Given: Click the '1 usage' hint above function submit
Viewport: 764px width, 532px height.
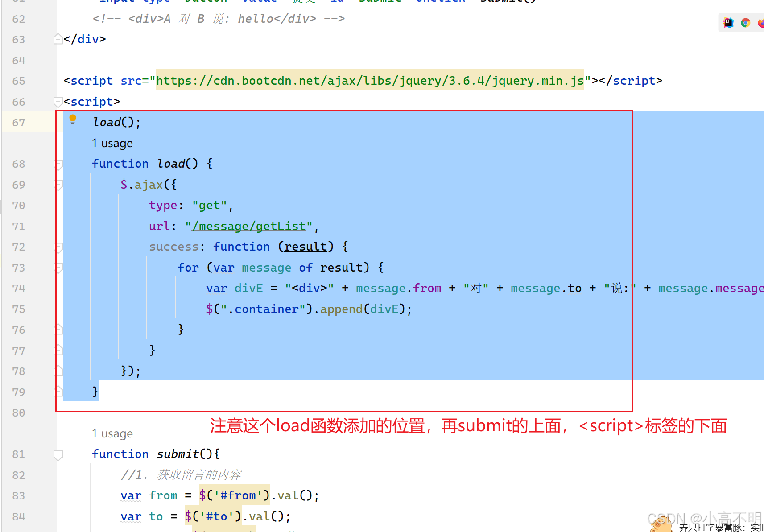Looking at the screenshot, I should 112,433.
